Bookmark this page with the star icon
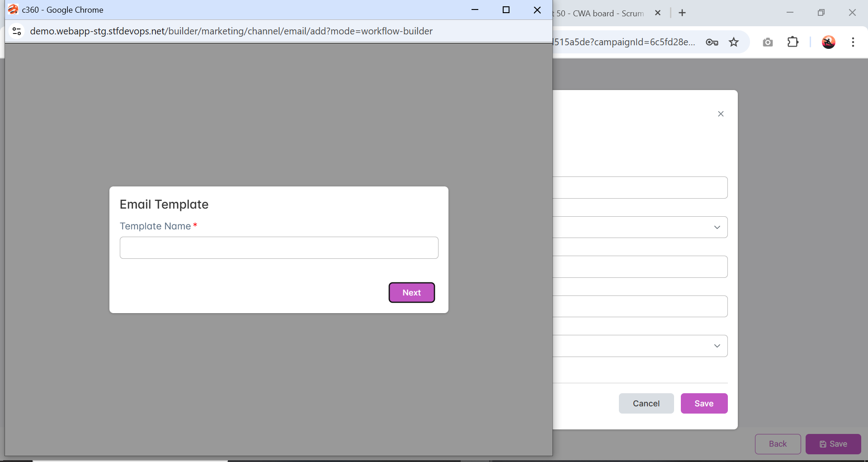Screen dimensions: 868x462 pos(733,42)
